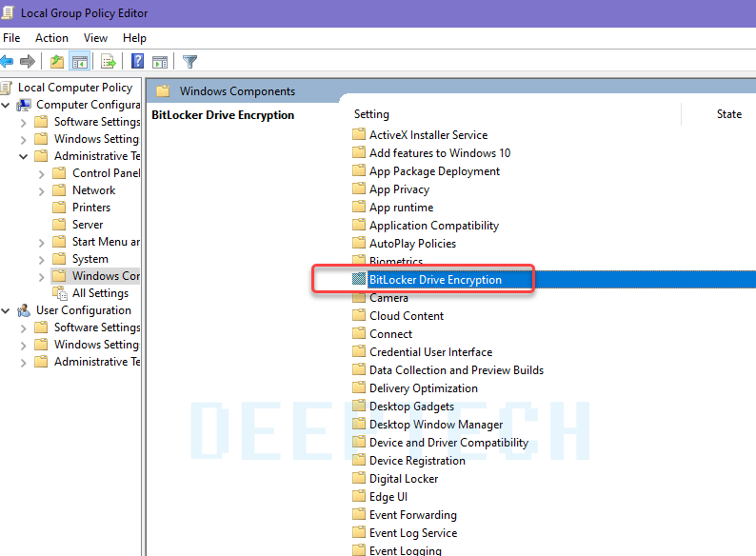Image resolution: width=756 pixels, height=556 pixels.
Task: Open the File menu
Action: pyautogui.click(x=11, y=38)
